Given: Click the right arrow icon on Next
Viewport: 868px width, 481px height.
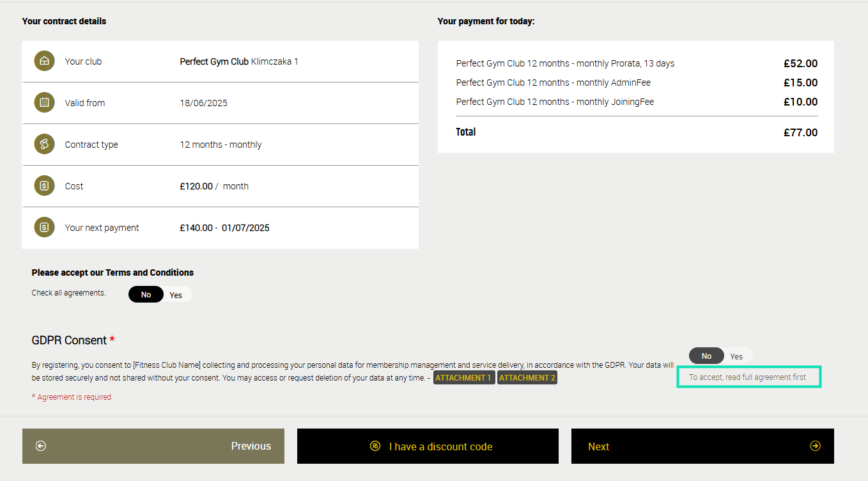Looking at the screenshot, I should pos(815,446).
